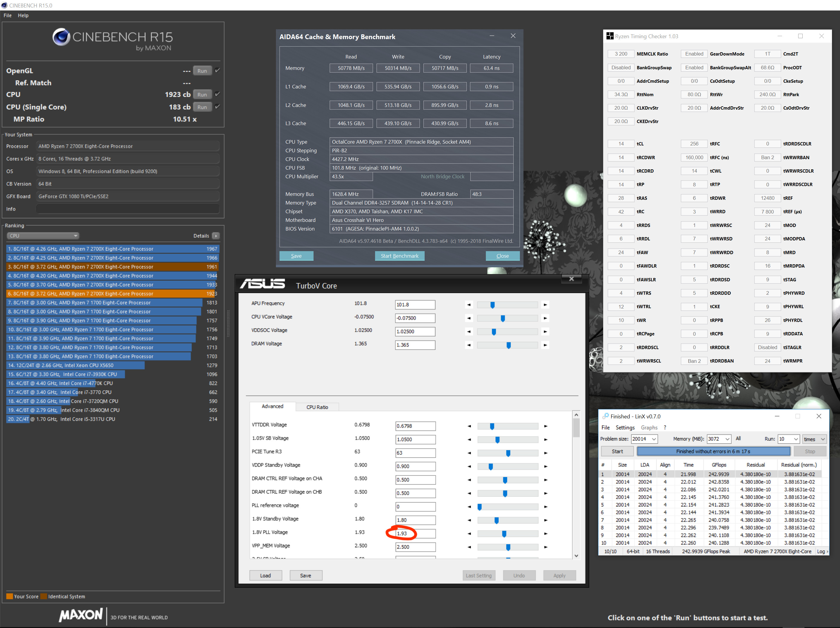Click left arrow for DRAM Voltage slider
The height and width of the screenshot is (628, 840).
point(469,345)
